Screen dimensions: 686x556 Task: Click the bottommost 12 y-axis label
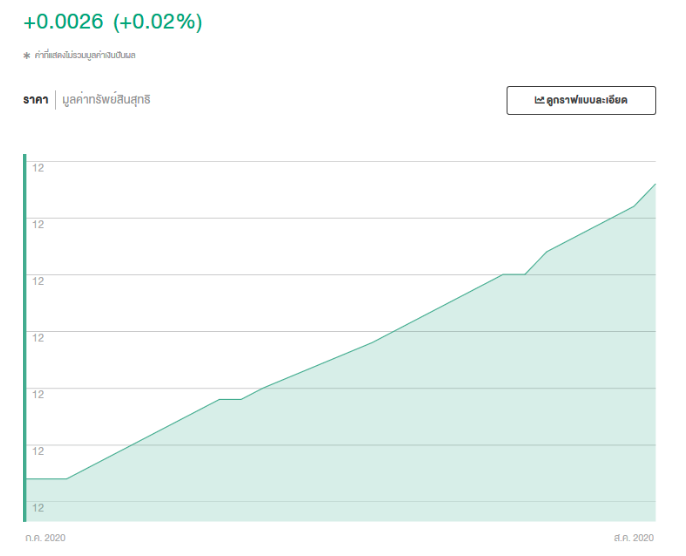point(38,508)
